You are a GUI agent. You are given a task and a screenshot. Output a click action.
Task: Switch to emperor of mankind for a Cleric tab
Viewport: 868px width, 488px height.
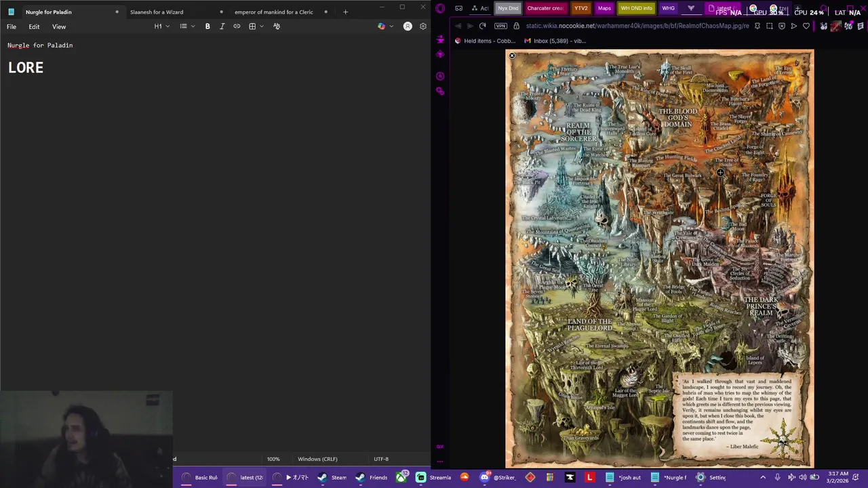[x=274, y=12]
